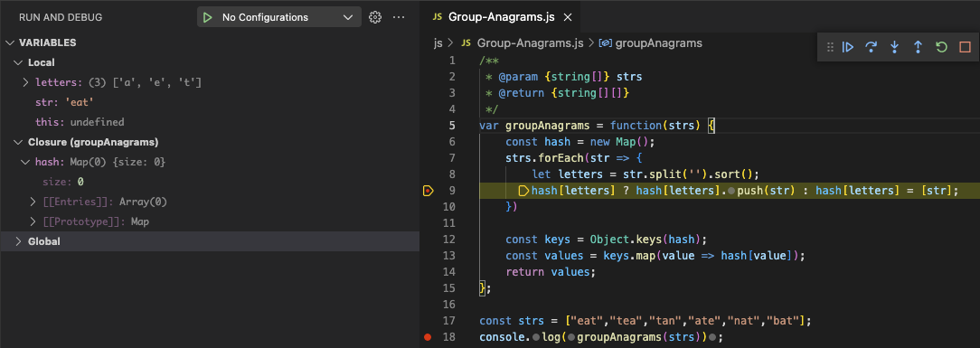The height and width of the screenshot is (348, 980).
Task: Collapse the Closure (groupAnagrams) scope
Action: (17, 143)
